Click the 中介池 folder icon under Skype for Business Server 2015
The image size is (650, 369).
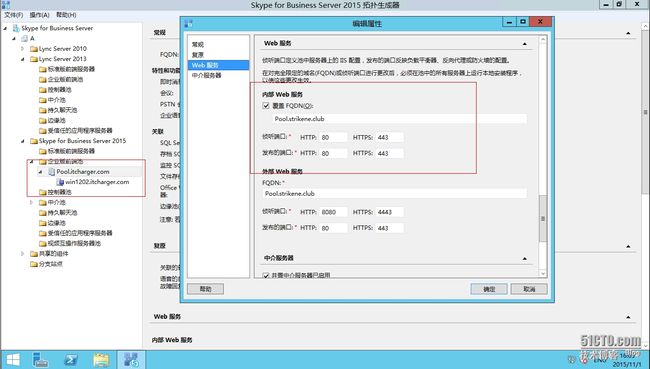43,203
